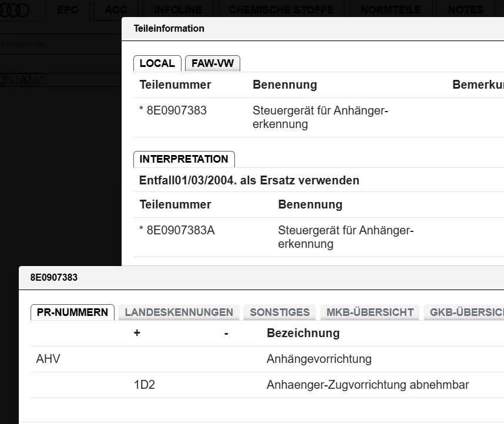The height and width of the screenshot is (424, 504).
Task: Open the EPC tab in background
Action: coord(67,10)
